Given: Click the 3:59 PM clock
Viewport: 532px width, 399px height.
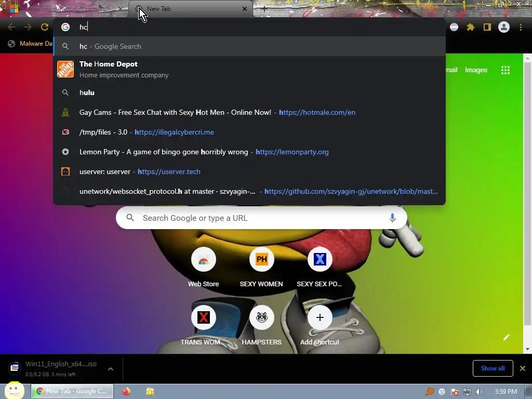Looking at the screenshot, I should (x=506, y=392).
